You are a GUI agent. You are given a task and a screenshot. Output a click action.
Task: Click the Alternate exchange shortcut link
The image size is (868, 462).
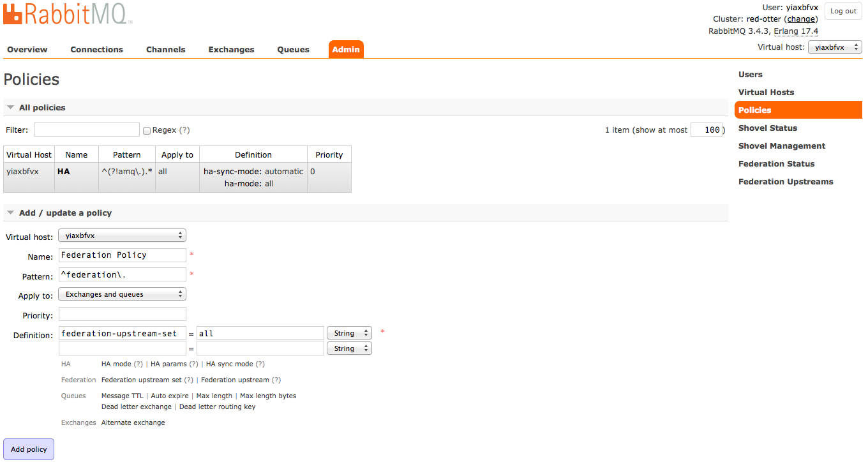click(133, 422)
